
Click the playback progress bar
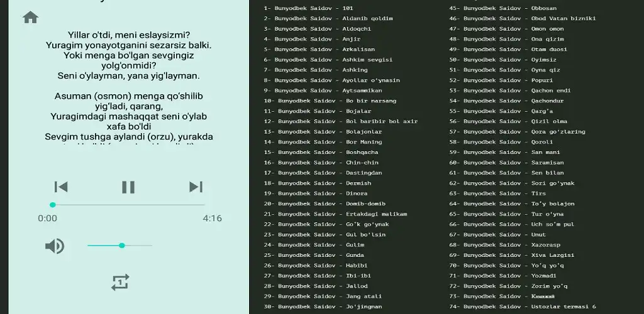(128, 205)
